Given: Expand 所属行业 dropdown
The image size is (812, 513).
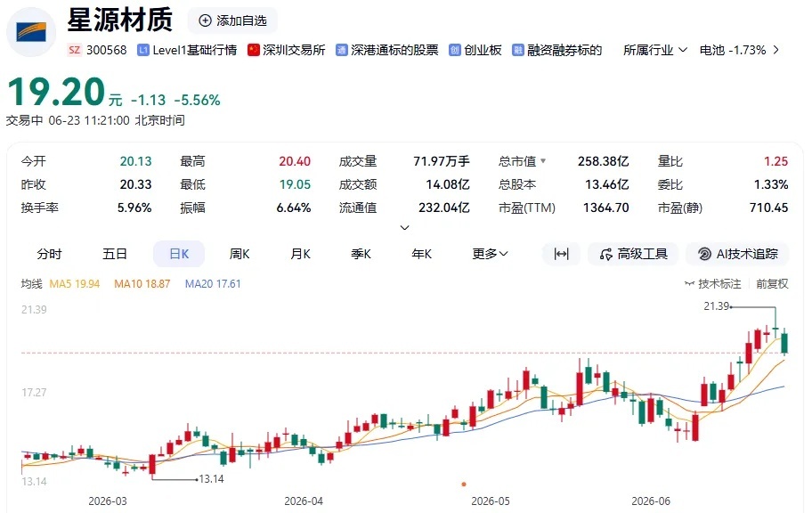Looking at the screenshot, I should coord(655,50).
